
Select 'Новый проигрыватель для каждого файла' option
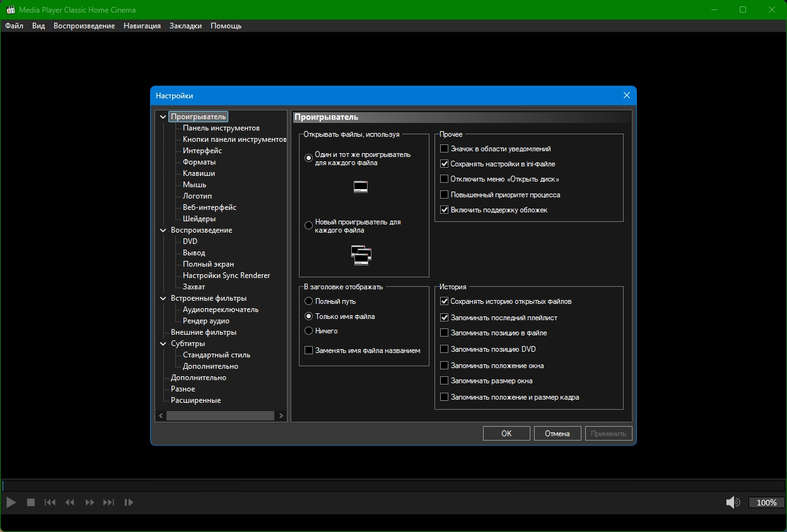(309, 225)
